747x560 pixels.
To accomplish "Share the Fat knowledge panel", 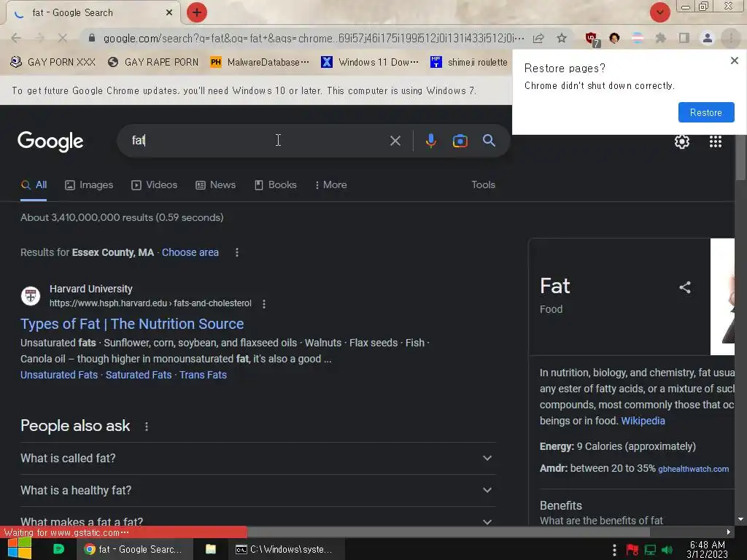I will [x=684, y=287].
